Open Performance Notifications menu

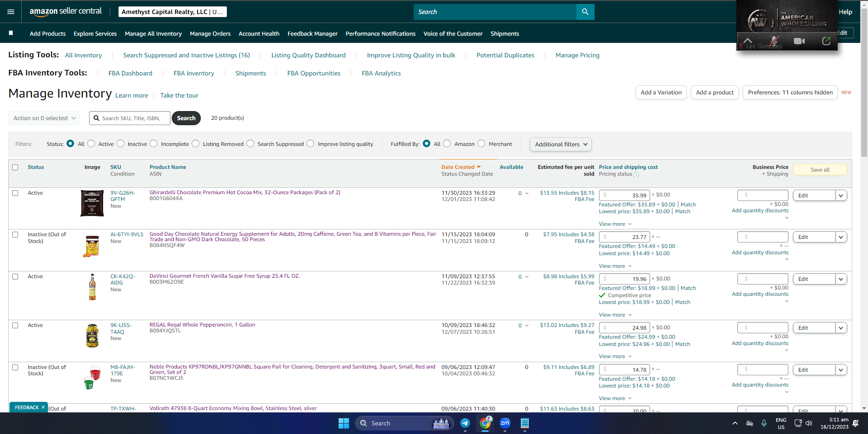pos(381,33)
